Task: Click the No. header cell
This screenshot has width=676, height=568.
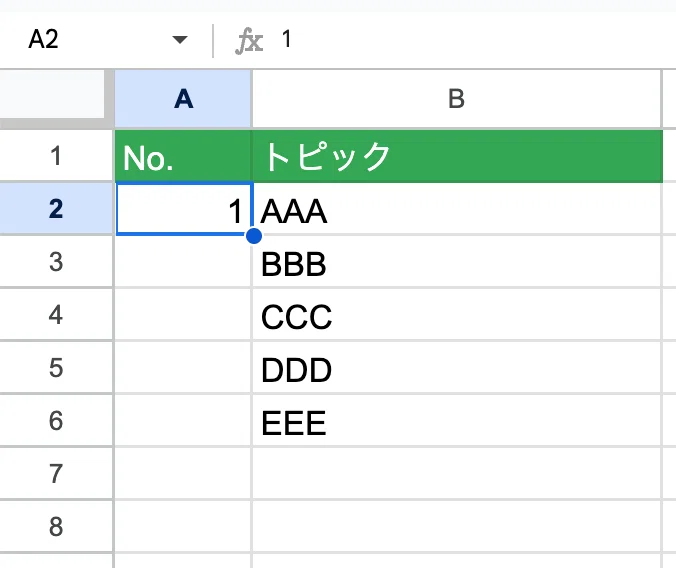Action: point(183,156)
